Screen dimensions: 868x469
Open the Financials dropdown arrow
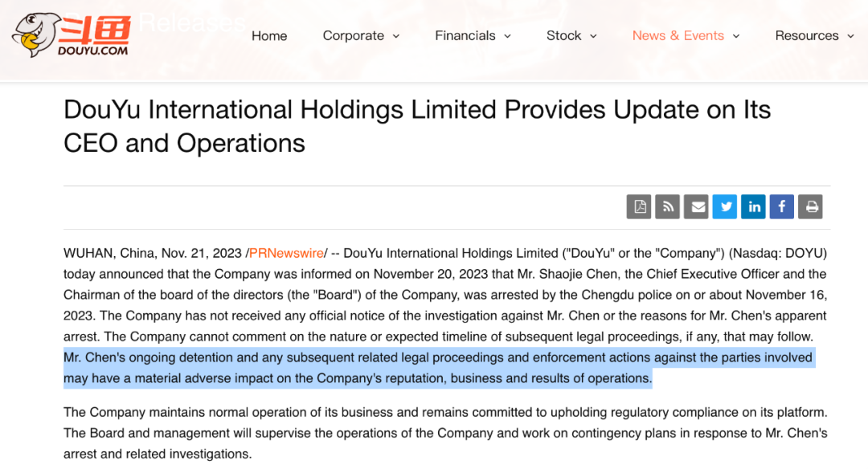(x=507, y=36)
